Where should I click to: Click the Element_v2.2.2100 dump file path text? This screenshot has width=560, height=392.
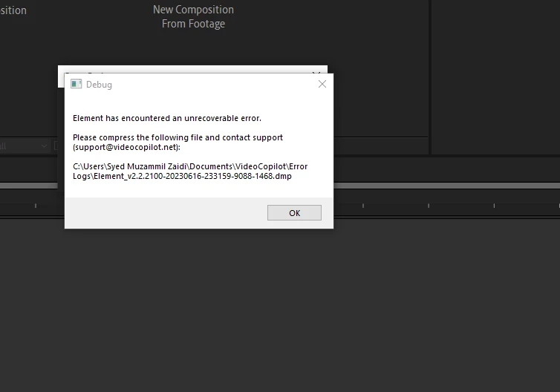coord(190,171)
